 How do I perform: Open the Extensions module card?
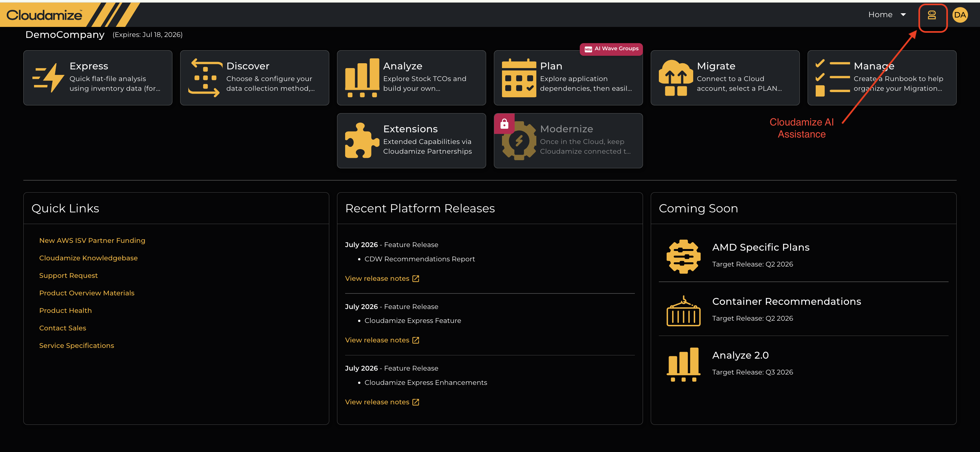coord(411,140)
